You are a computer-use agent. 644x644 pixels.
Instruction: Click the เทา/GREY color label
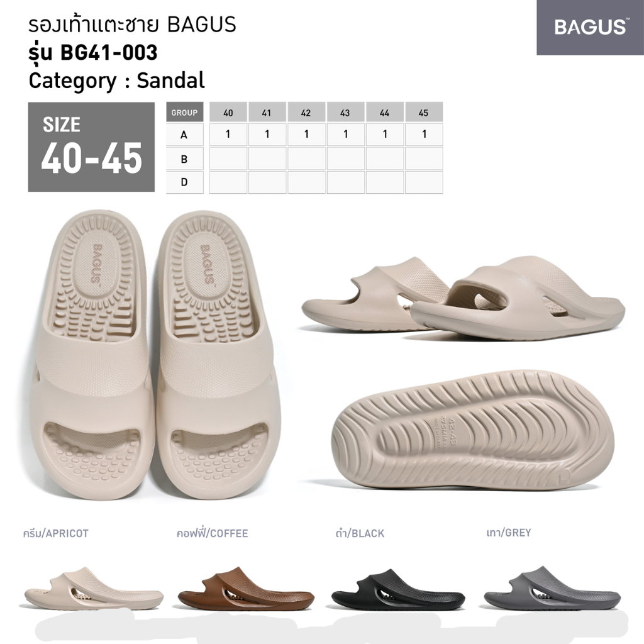click(508, 532)
